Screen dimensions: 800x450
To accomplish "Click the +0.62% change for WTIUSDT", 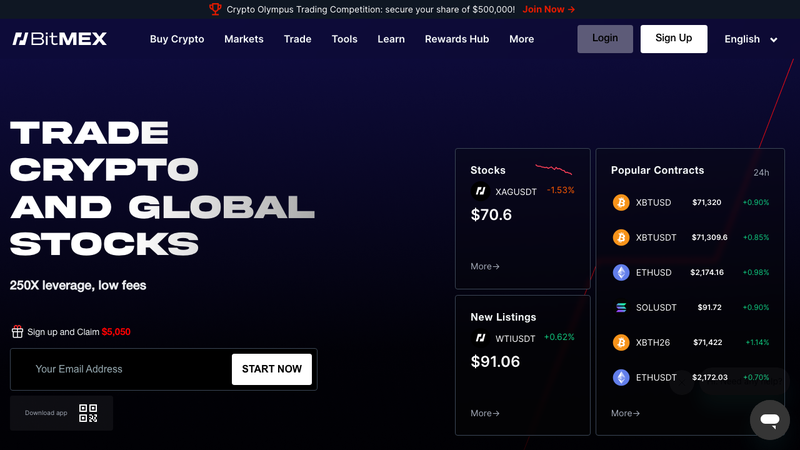I will [x=559, y=337].
